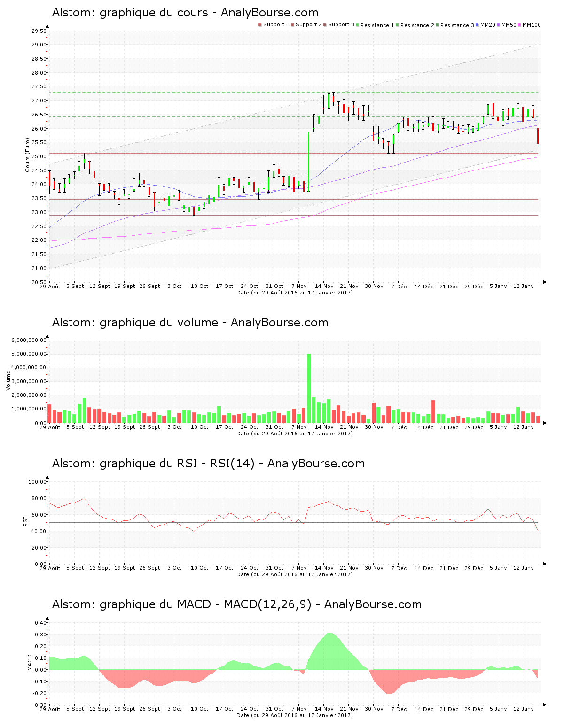Select the Résistance 1 legend label

coord(377,25)
